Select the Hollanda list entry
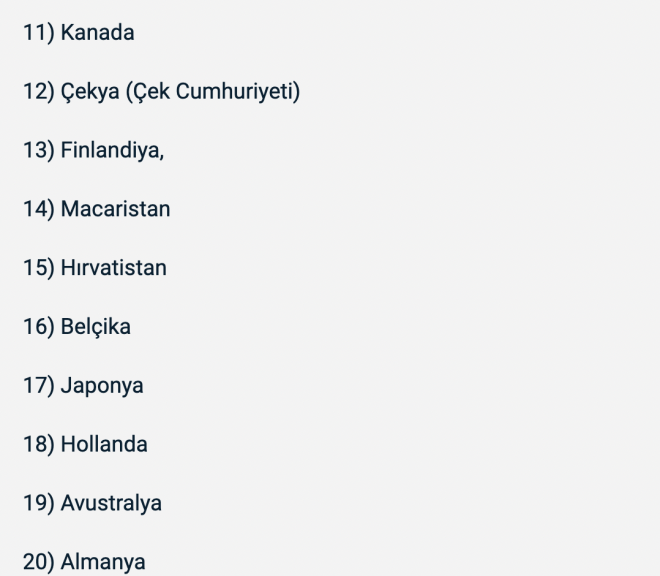This screenshot has width=660, height=576. tap(104, 444)
